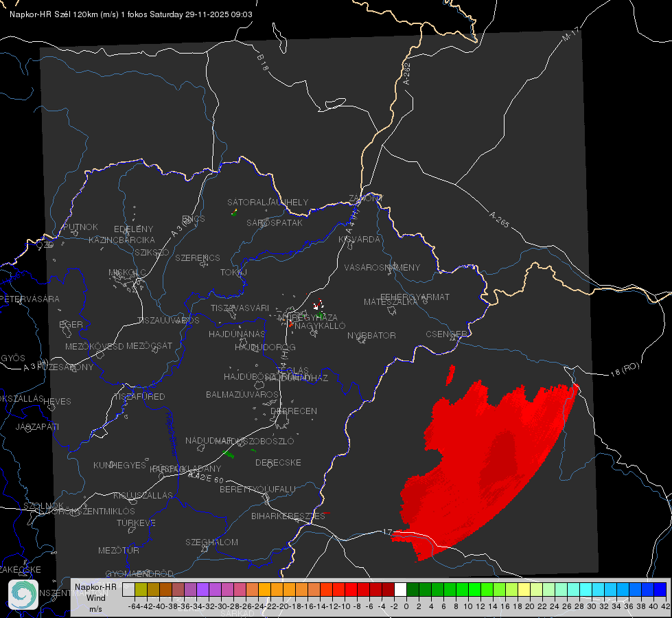This screenshot has height=618, width=672.
Task: Click the small white echo near NAGYKÁLLÓ
Action: pos(318,306)
